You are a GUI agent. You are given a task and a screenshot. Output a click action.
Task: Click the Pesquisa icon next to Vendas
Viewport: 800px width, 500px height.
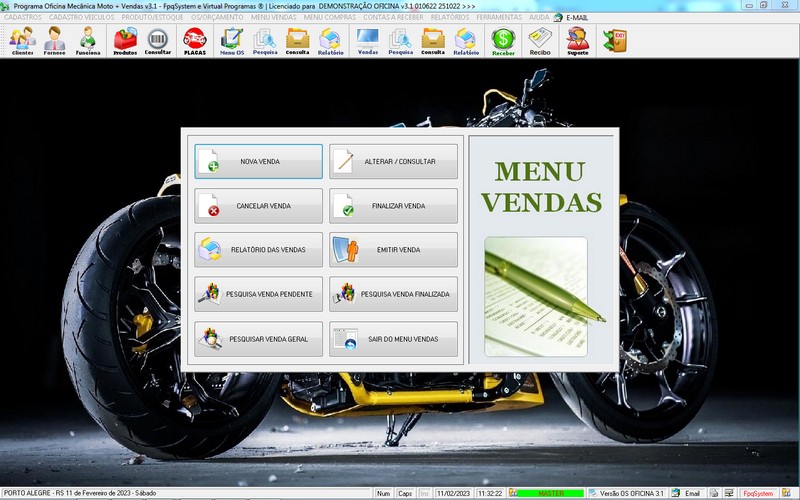[401, 41]
